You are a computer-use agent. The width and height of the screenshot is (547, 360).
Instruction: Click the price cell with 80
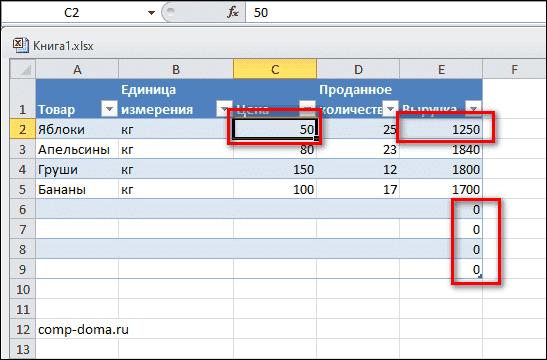click(275, 149)
